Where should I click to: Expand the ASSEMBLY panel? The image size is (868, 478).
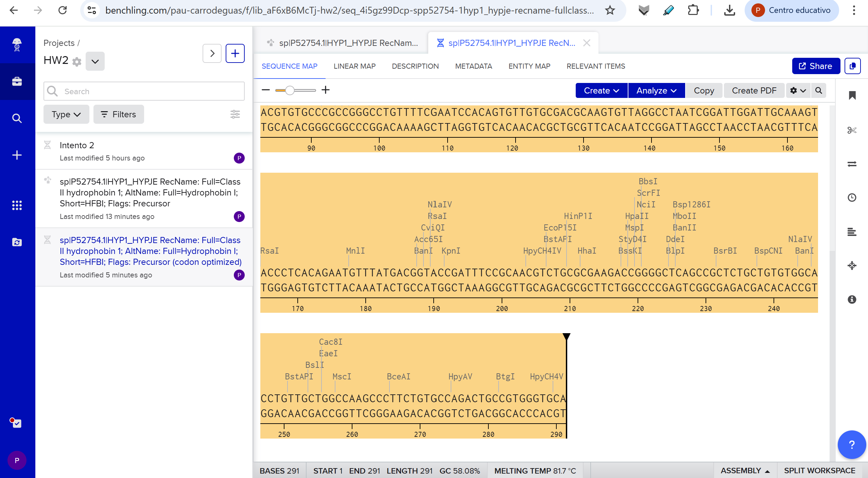(x=745, y=471)
